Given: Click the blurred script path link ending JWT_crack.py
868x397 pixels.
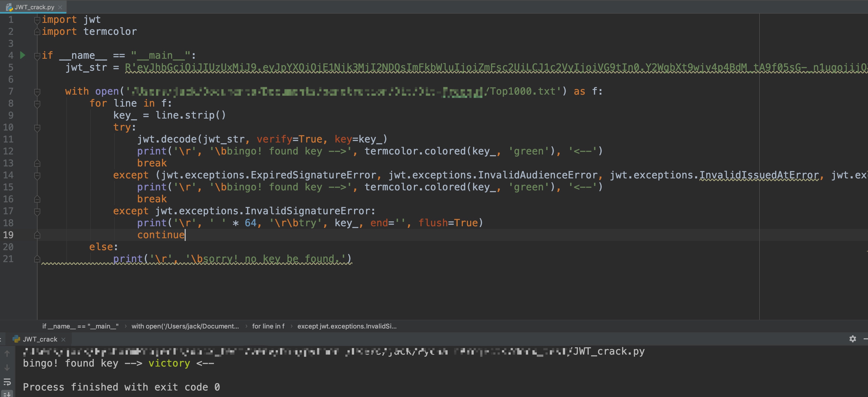Looking at the screenshot, I should 334,352.
